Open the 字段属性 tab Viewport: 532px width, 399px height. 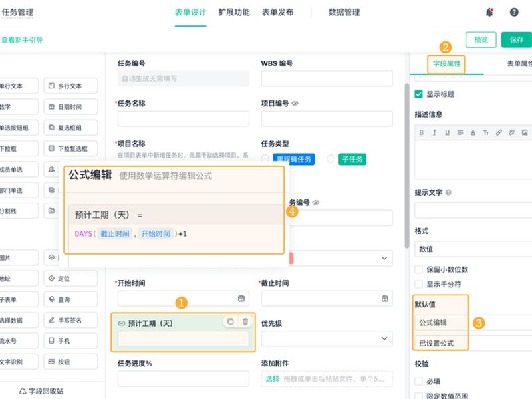[x=446, y=63]
